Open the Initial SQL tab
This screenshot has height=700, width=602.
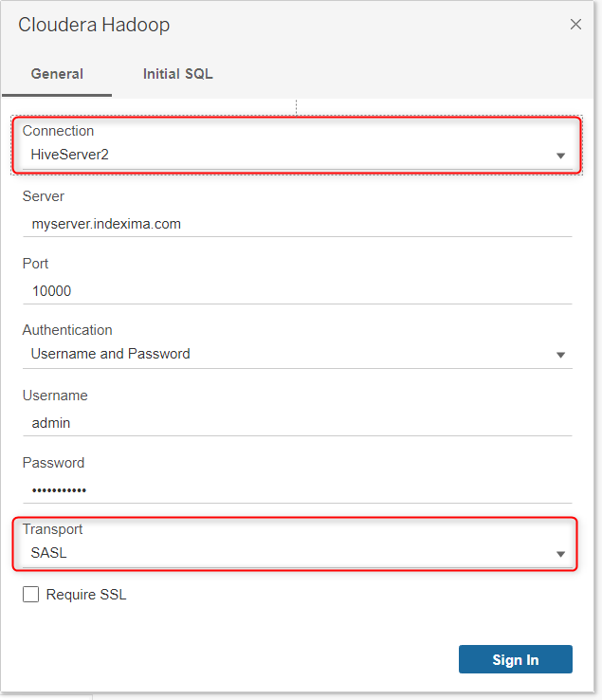[177, 74]
